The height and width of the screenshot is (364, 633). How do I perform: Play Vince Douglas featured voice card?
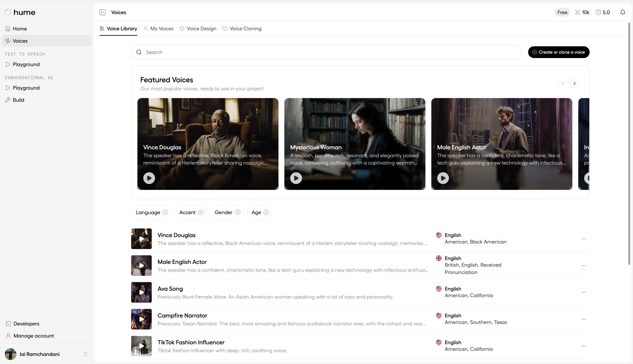[149, 178]
